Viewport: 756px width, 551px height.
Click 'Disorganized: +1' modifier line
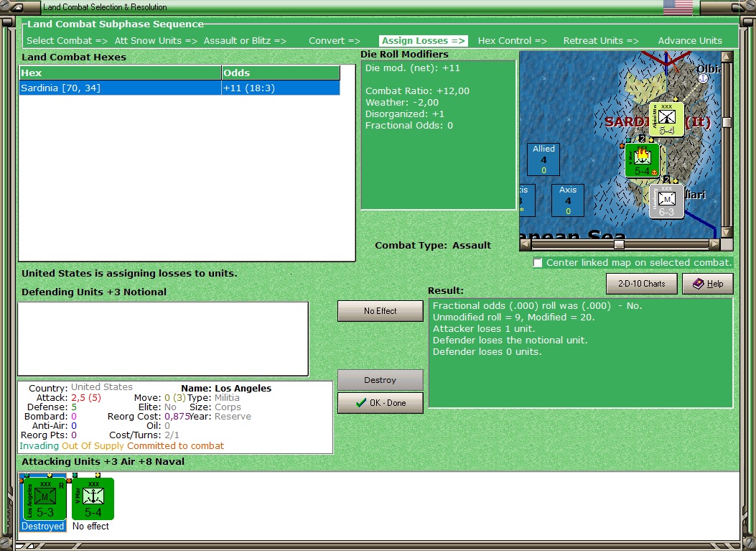(x=404, y=114)
